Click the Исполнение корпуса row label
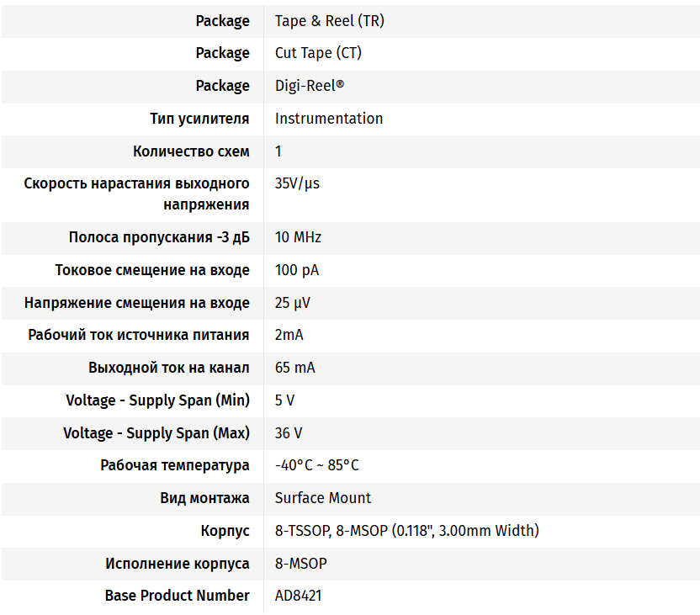700x615 pixels. tap(178, 564)
